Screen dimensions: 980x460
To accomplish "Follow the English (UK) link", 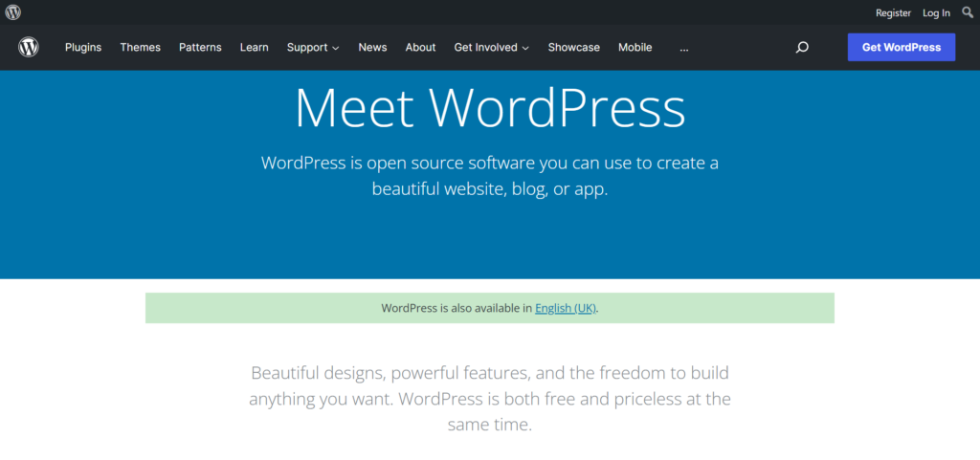I will (x=566, y=308).
